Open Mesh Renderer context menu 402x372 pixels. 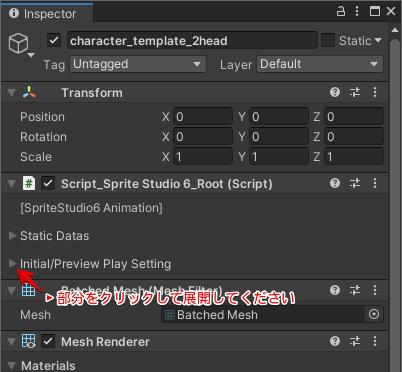point(375,341)
